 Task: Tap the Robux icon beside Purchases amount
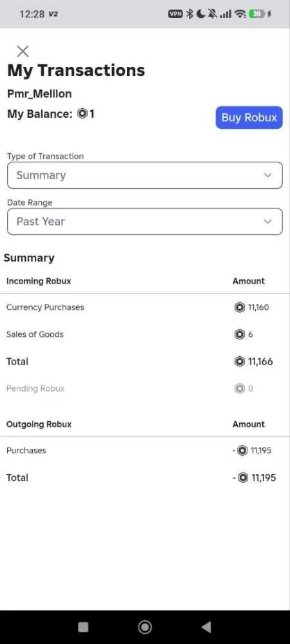point(242,451)
